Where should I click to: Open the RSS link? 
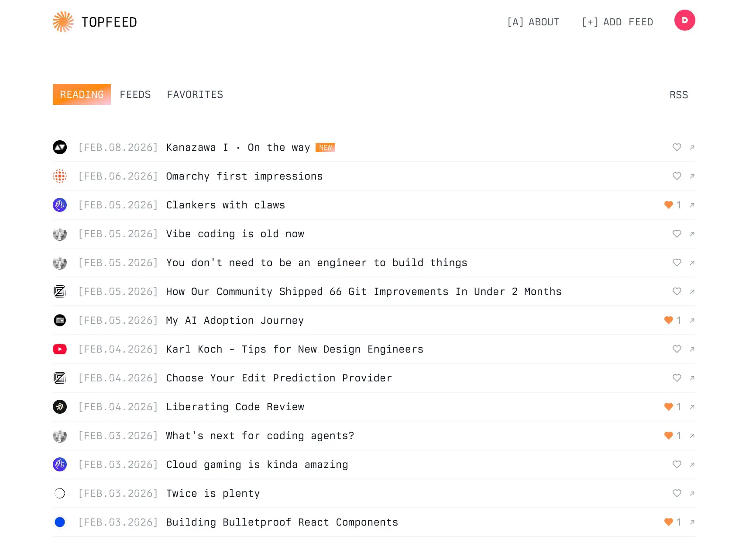point(678,95)
